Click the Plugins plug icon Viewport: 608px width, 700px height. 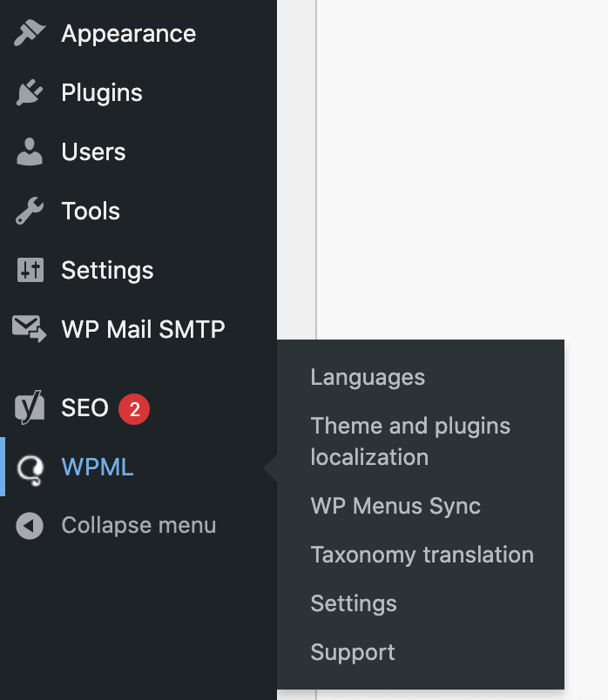[x=30, y=93]
